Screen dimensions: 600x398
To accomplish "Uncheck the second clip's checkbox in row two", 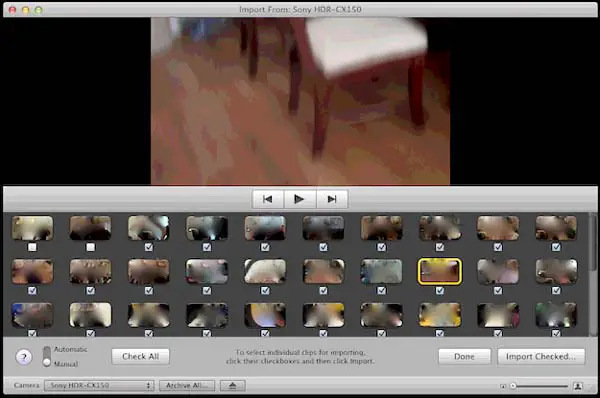I will [90, 291].
